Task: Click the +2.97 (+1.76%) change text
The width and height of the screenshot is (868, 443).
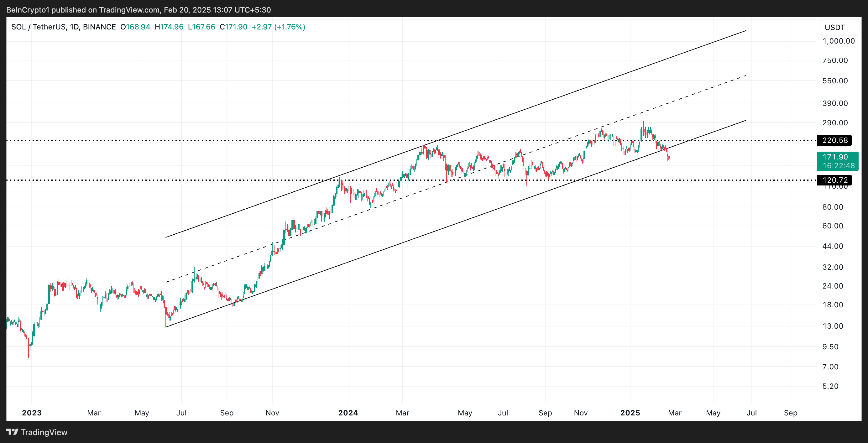Action: [278, 27]
